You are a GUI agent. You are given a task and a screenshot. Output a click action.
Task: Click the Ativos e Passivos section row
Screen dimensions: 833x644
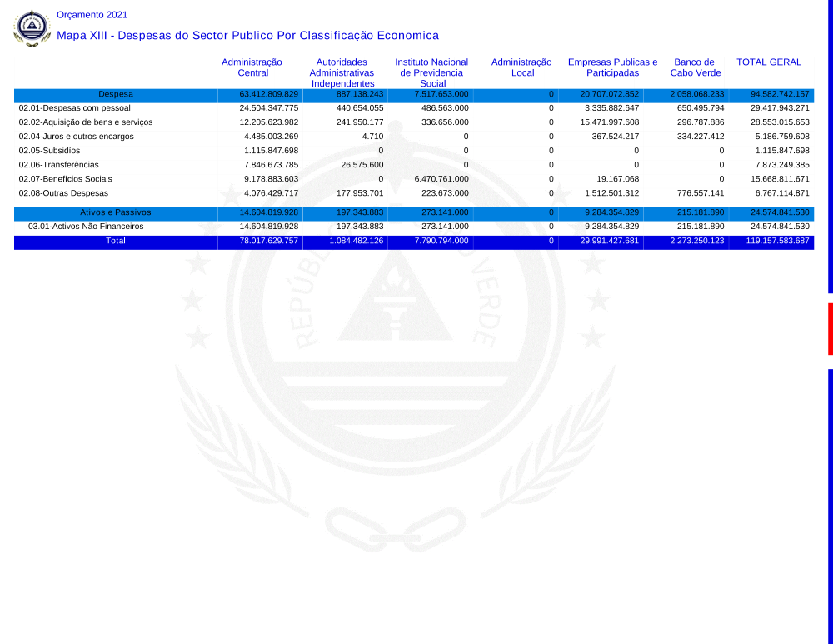[x=116, y=212]
